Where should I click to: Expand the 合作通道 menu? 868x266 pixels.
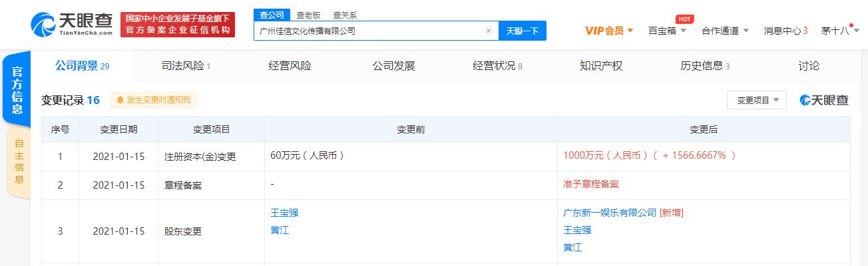(x=726, y=31)
